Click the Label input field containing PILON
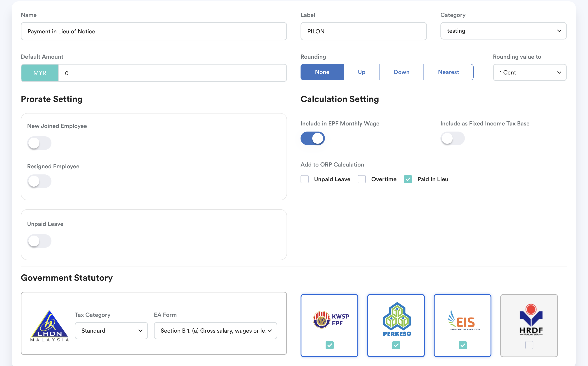Viewport: 588px width, 366px height. pos(363,31)
